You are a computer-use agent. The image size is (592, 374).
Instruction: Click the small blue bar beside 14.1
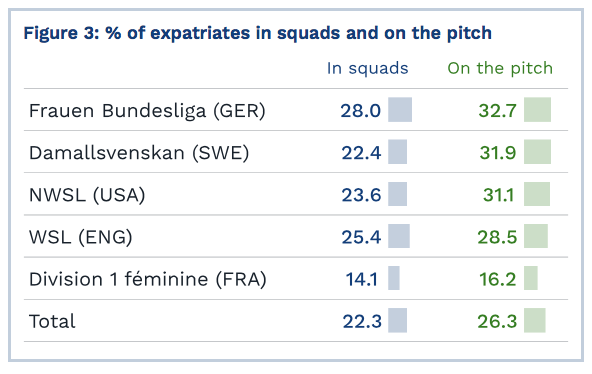pyautogui.click(x=394, y=278)
